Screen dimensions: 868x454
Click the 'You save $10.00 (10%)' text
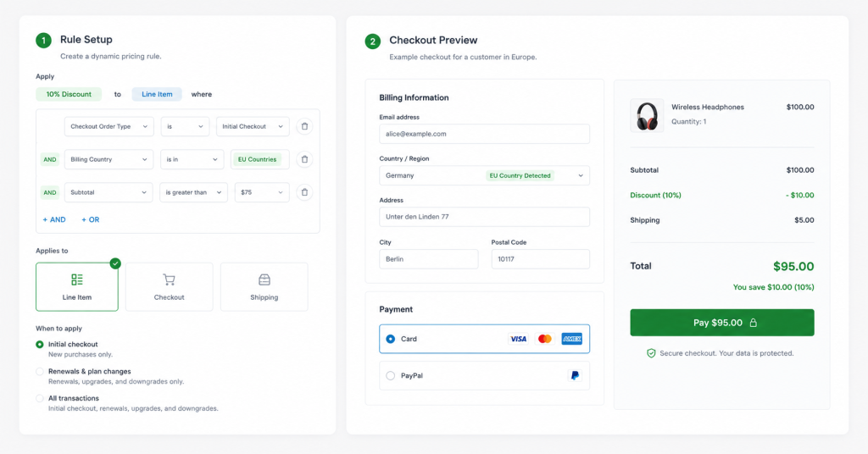point(773,287)
